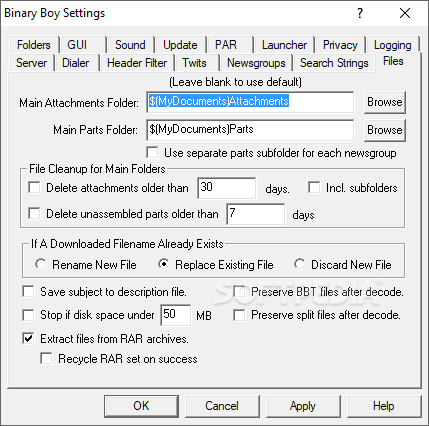
Task: Switch to the Privacy tab
Action: 340,45
